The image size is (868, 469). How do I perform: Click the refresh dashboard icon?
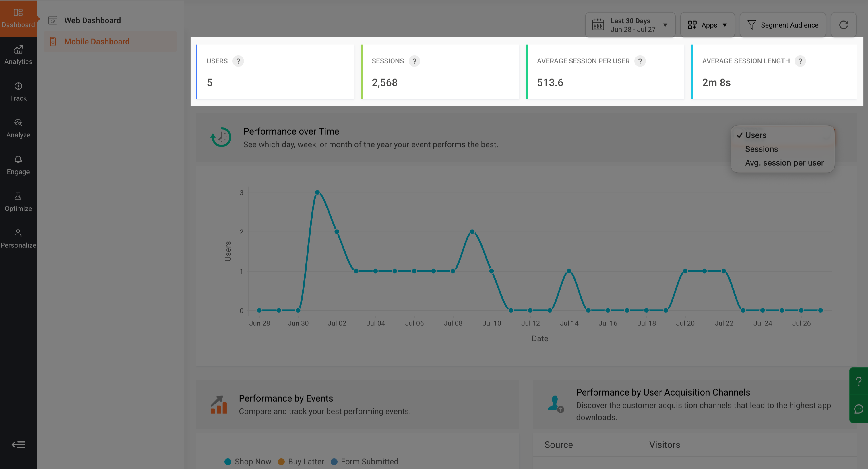[x=843, y=25]
